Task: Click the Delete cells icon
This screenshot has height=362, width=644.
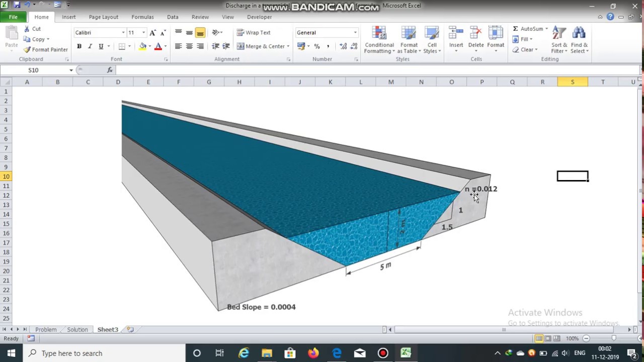Action: point(476,33)
